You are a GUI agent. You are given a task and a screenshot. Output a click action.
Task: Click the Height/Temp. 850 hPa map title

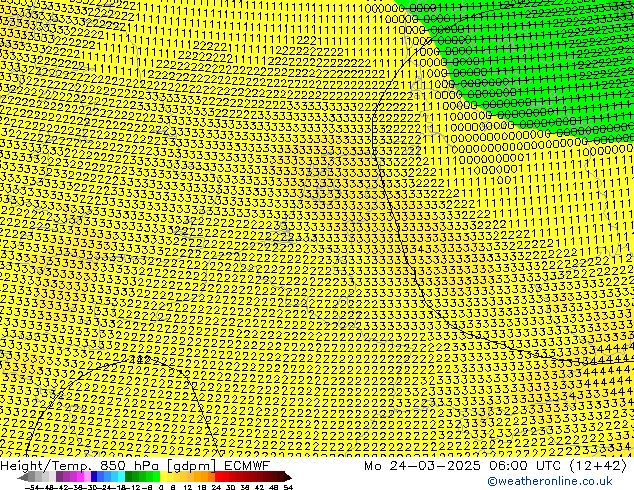pyautogui.click(x=81, y=466)
